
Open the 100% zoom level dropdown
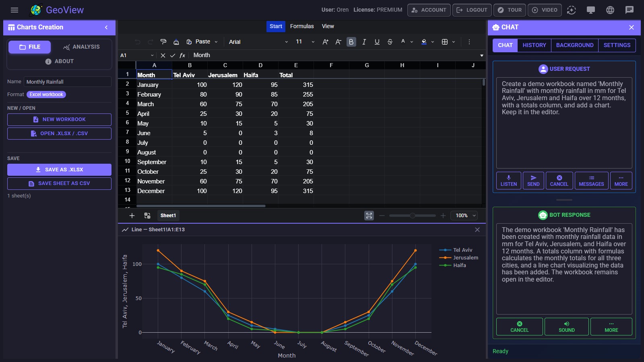click(464, 216)
